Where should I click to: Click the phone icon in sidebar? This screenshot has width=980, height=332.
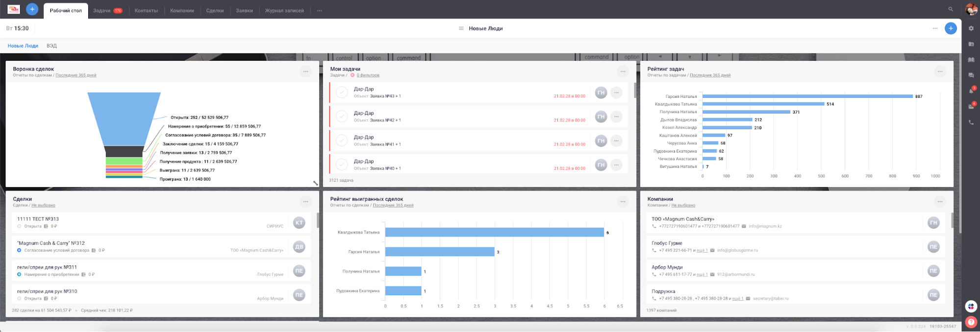971,122
